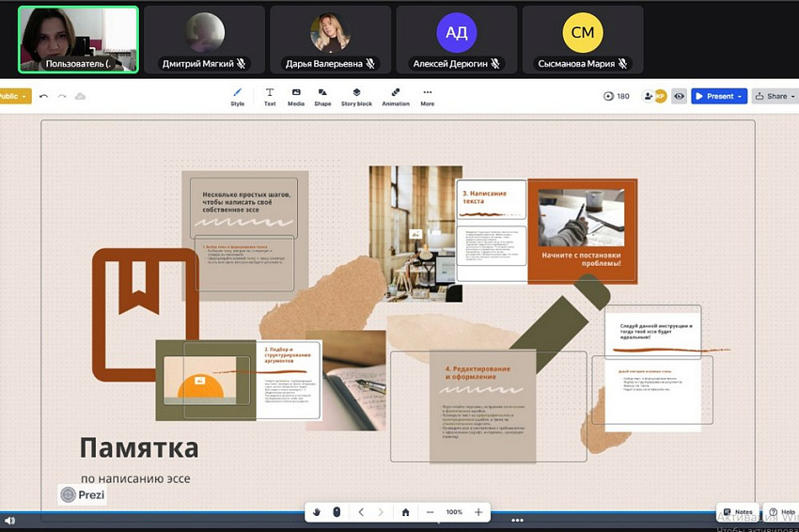
Task: Open the Animation panel
Action: click(396, 96)
